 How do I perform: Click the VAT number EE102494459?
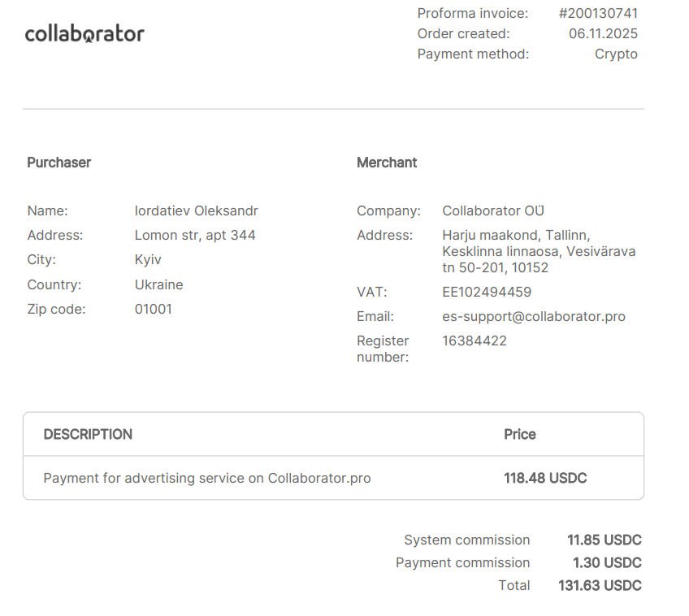487,293
